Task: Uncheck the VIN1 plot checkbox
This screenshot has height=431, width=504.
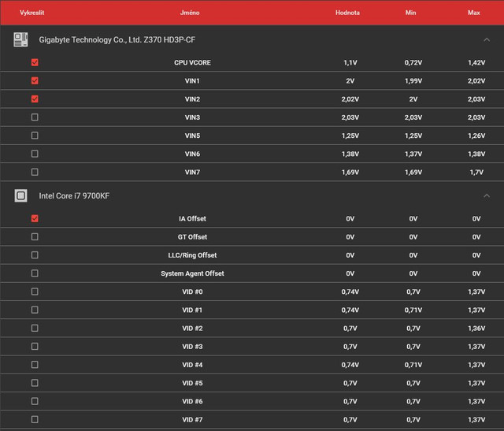Action: click(35, 80)
